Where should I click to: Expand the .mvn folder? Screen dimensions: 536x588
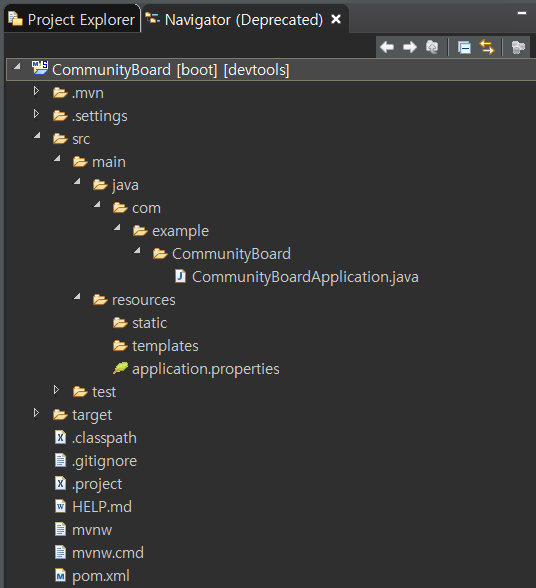click(36, 91)
